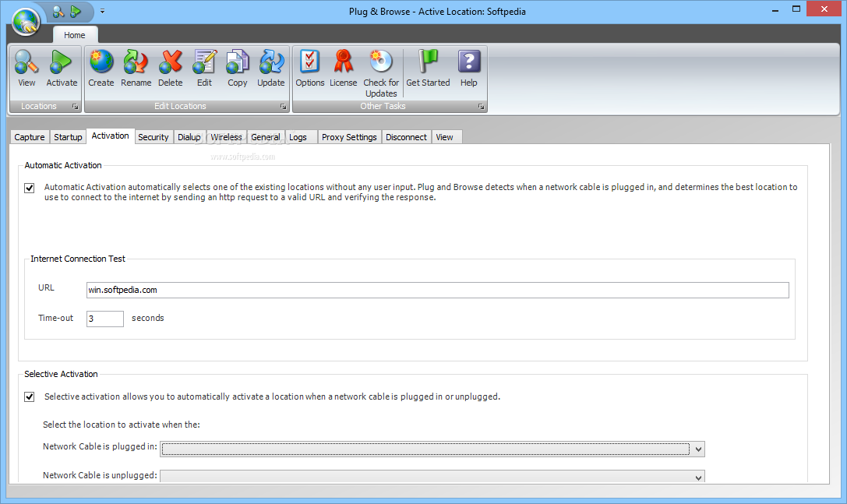Image resolution: width=847 pixels, height=504 pixels.
Task: Expand the Locations group dialog launcher
Action: (75, 107)
